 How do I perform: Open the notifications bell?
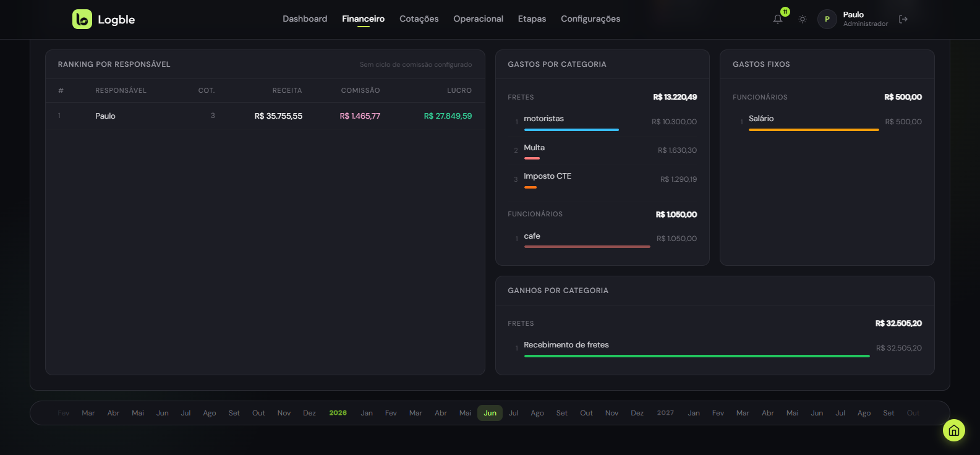778,19
